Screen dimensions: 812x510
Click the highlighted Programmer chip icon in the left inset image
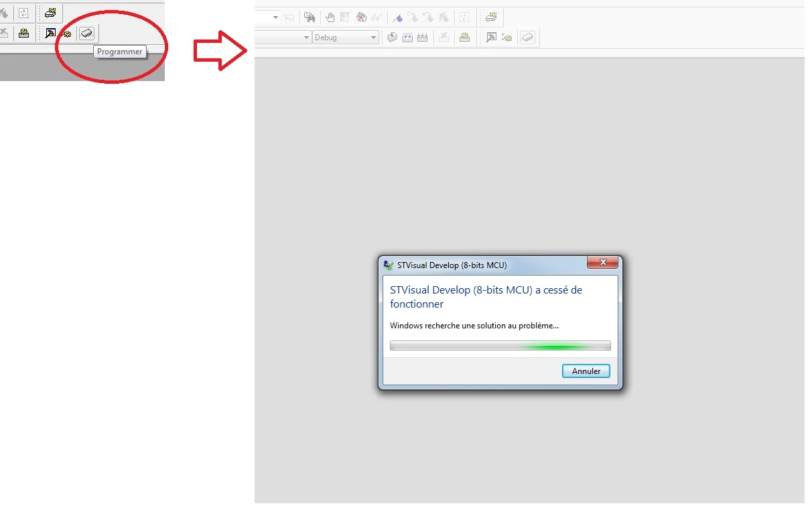point(87,33)
